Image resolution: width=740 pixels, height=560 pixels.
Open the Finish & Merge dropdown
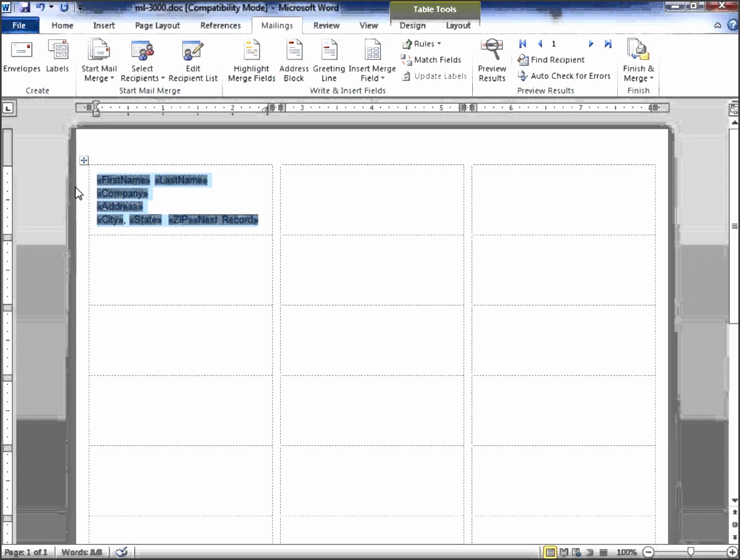point(638,59)
